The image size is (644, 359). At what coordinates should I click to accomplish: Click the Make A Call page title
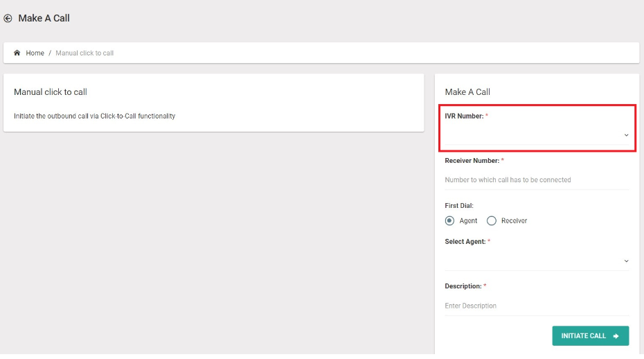44,18
